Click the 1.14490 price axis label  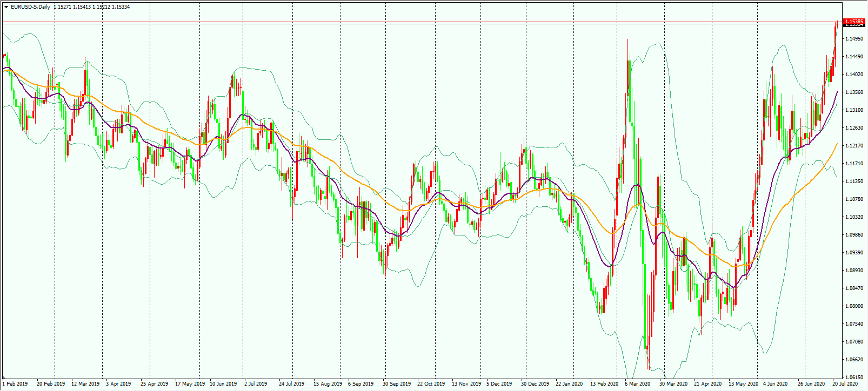pos(854,57)
